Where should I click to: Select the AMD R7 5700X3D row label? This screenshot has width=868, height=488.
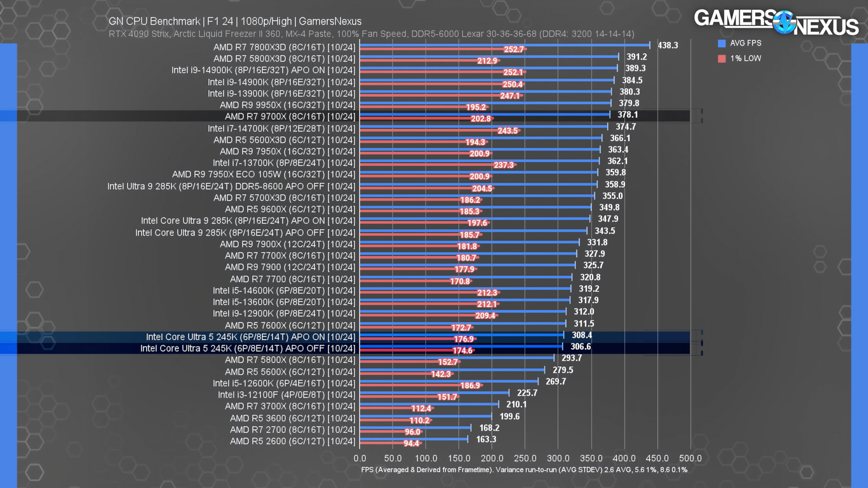[284, 198]
